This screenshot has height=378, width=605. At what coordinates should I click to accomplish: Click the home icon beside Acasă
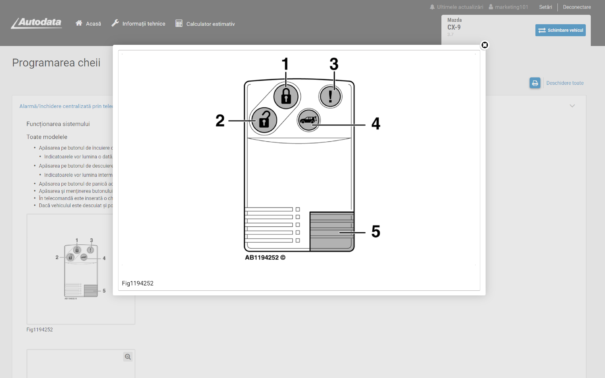click(x=79, y=23)
